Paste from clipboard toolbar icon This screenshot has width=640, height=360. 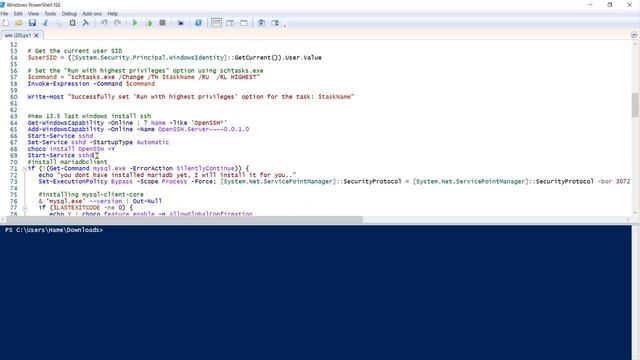pos(72,23)
